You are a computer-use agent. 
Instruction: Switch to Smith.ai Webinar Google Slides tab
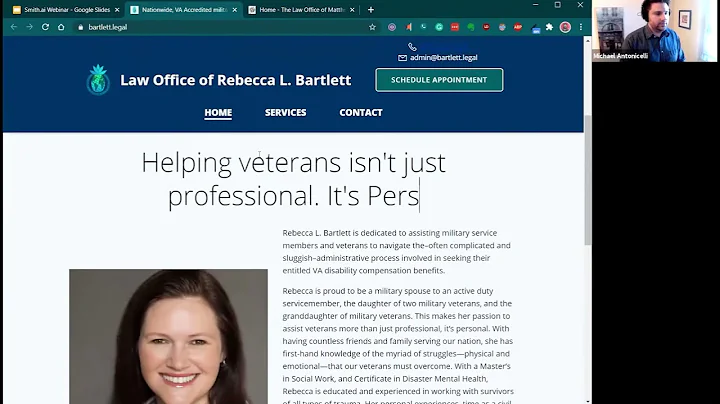pos(66,10)
